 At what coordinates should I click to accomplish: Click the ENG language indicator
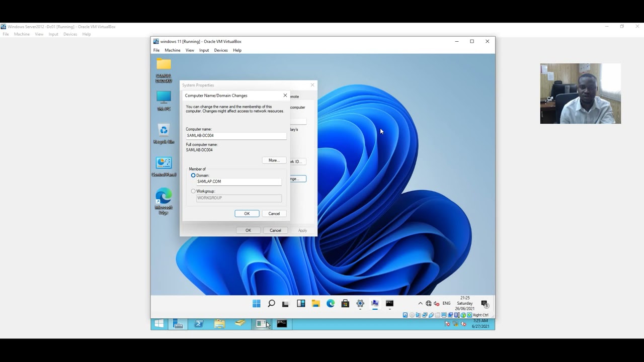click(x=447, y=303)
